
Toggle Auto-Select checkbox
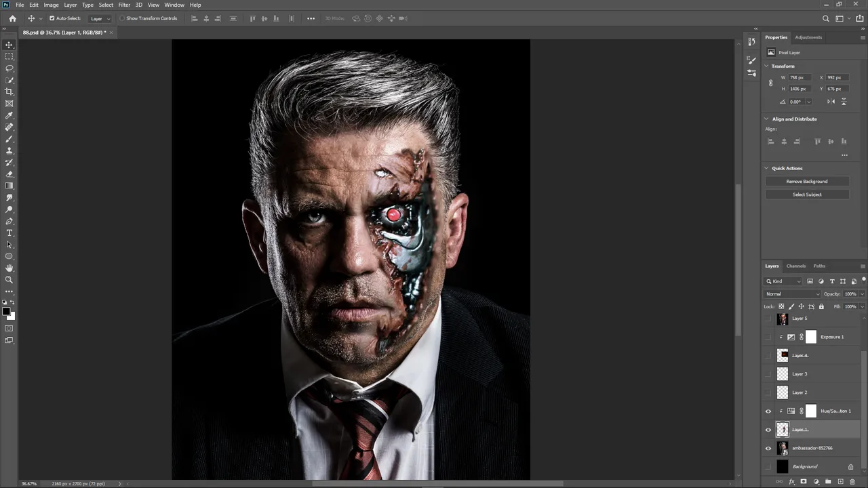click(52, 18)
